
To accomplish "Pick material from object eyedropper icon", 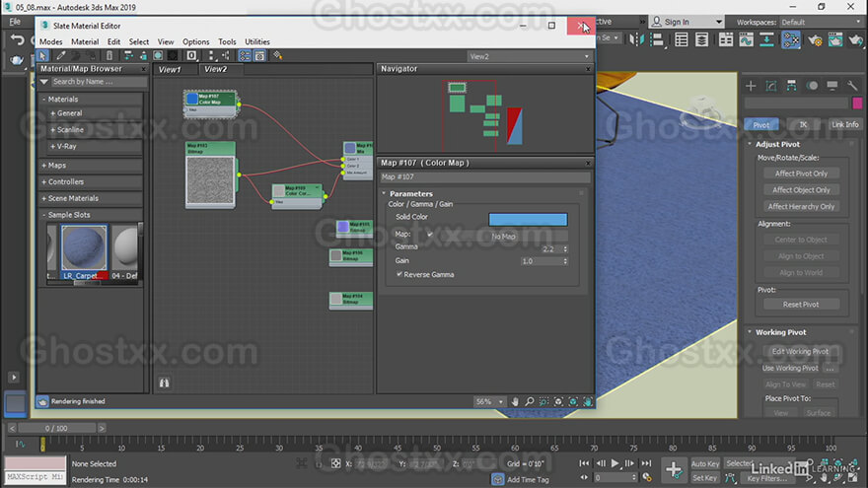I will click(x=61, y=55).
